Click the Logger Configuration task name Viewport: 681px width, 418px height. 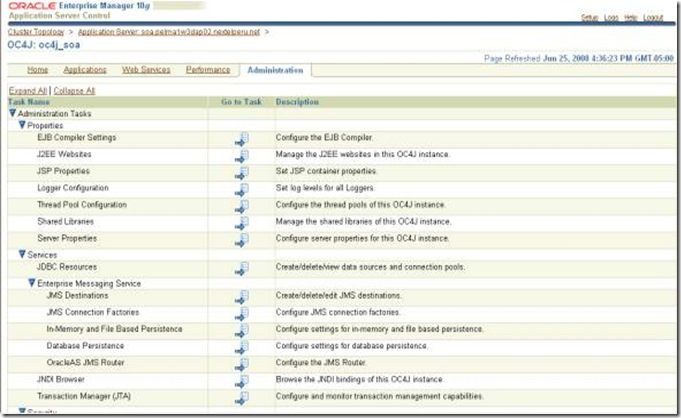point(73,188)
